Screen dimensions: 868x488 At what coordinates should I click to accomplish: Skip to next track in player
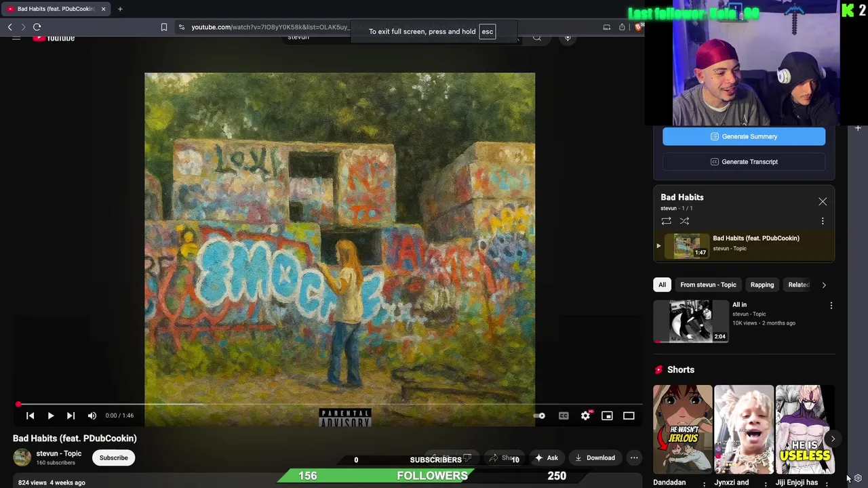(x=71, y=415)
